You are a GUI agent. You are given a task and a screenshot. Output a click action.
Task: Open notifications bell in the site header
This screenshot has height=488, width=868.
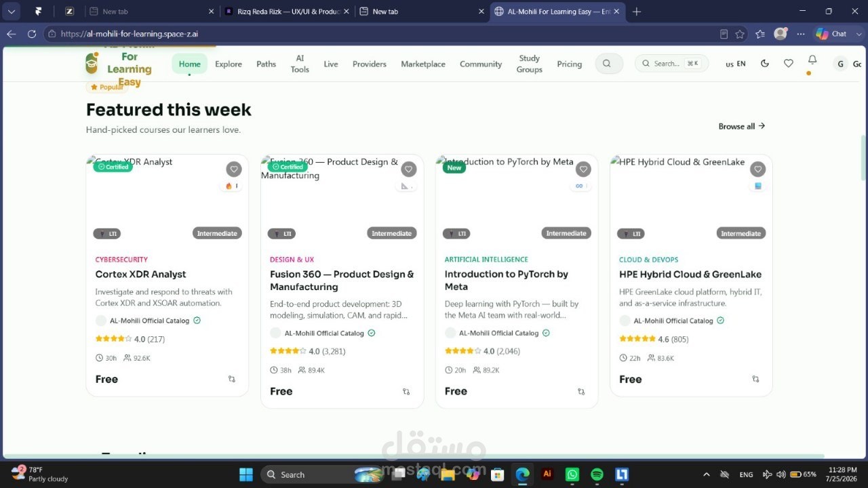tap(812, 60)
